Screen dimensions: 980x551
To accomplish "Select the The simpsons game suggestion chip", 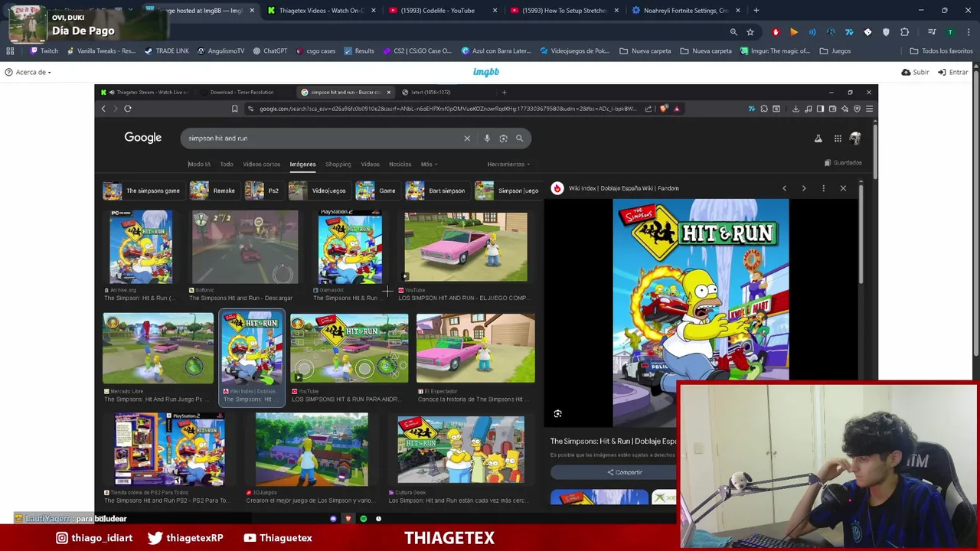I will (142, 191).
